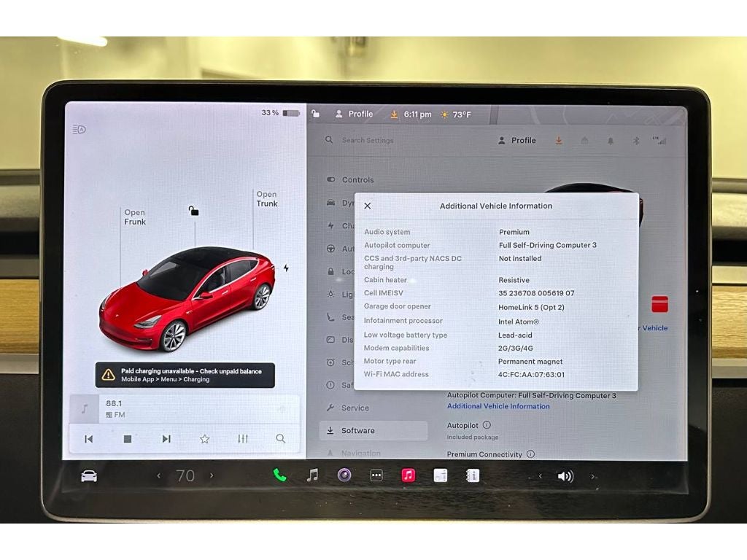The height and width of the screenshot is (560, 747).
Task: Click the Search Settings field
Action: [x=368, y=141]
